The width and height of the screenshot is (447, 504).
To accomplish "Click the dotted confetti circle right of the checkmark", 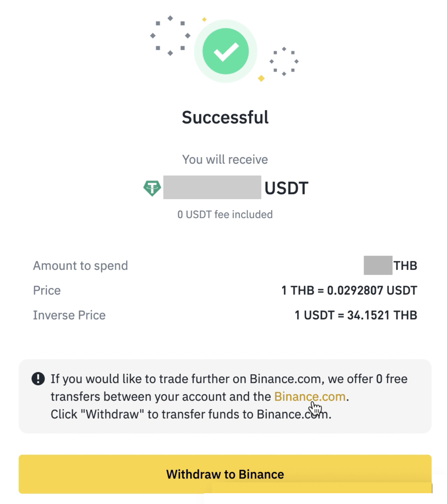I will (x=284, y=61).
